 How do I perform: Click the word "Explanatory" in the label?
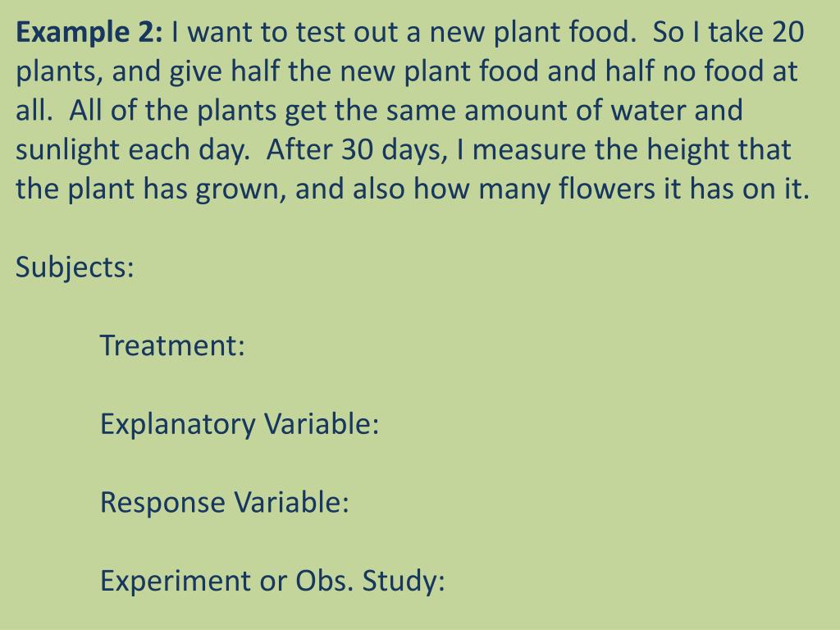[177, 424]
